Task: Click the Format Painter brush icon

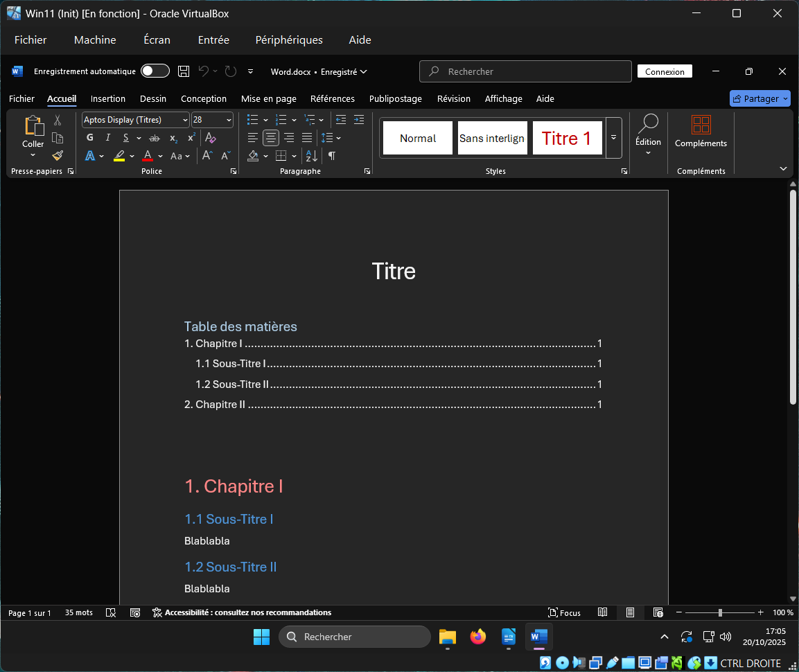Action: 58,156
